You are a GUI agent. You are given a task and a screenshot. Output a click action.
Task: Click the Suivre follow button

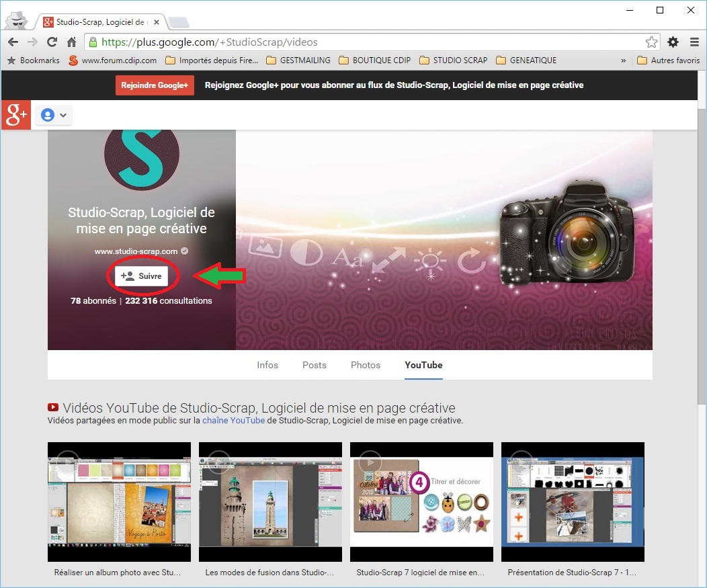pyautogui.click(x=141, y=276)
